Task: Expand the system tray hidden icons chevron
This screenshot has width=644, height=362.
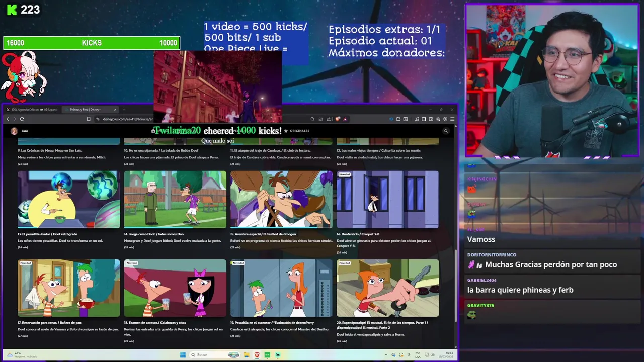Action: click(x=386, y=355)
